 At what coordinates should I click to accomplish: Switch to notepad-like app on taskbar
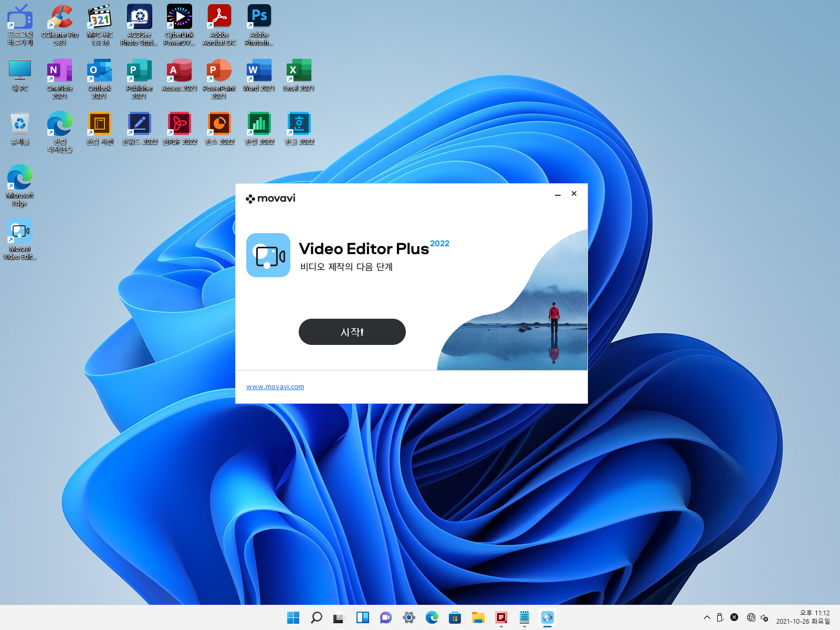click(524, 617)
